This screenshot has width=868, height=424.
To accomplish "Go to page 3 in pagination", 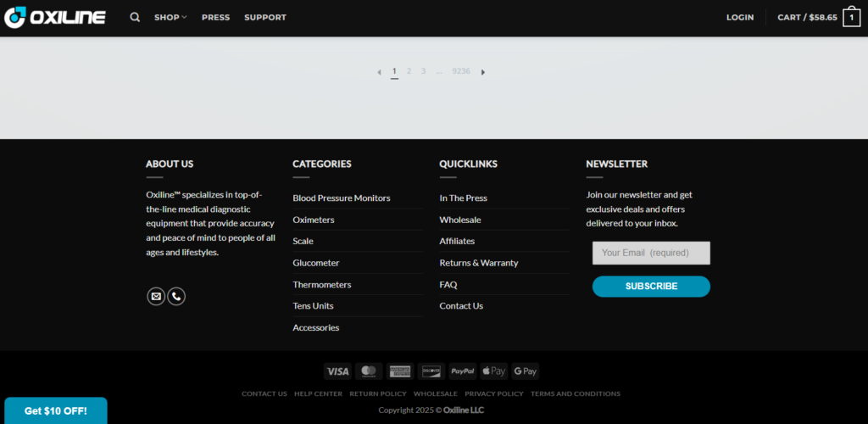I will (x=424, y=71).
